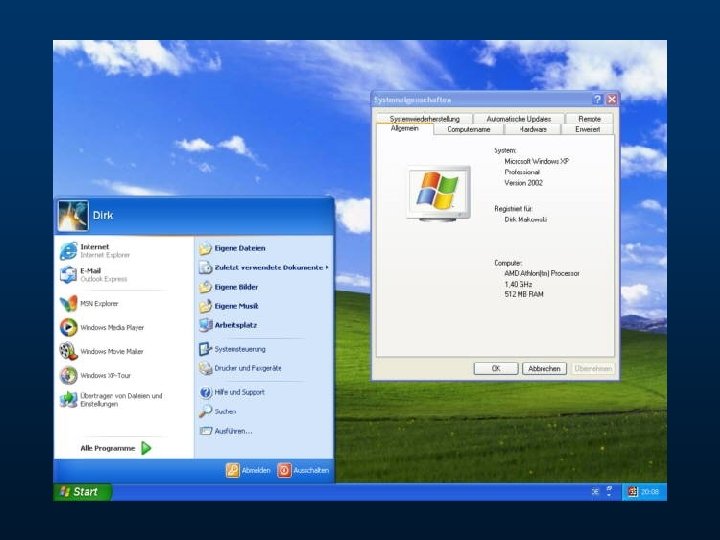Click the Ausführen run icon
The image size is (720, 540).
(205, 431)
